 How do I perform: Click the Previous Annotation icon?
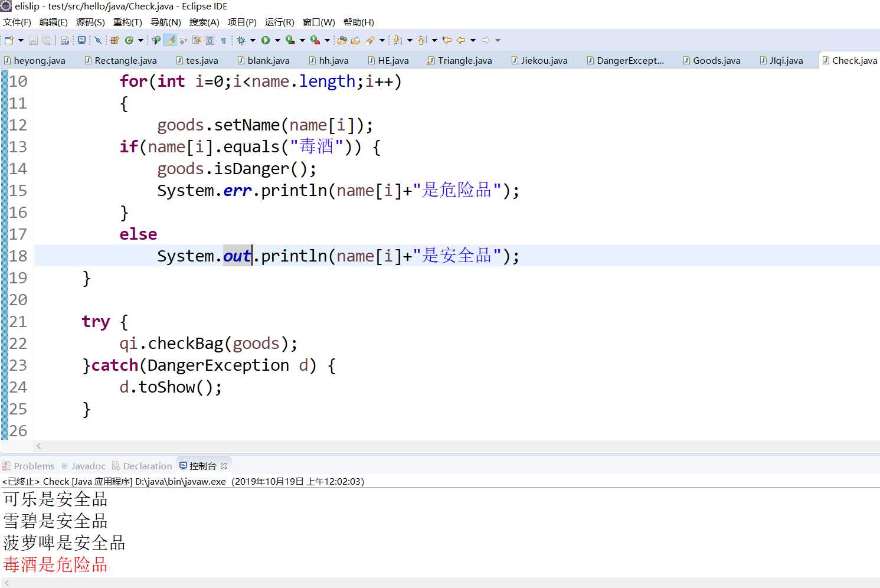tap(421, 40)
